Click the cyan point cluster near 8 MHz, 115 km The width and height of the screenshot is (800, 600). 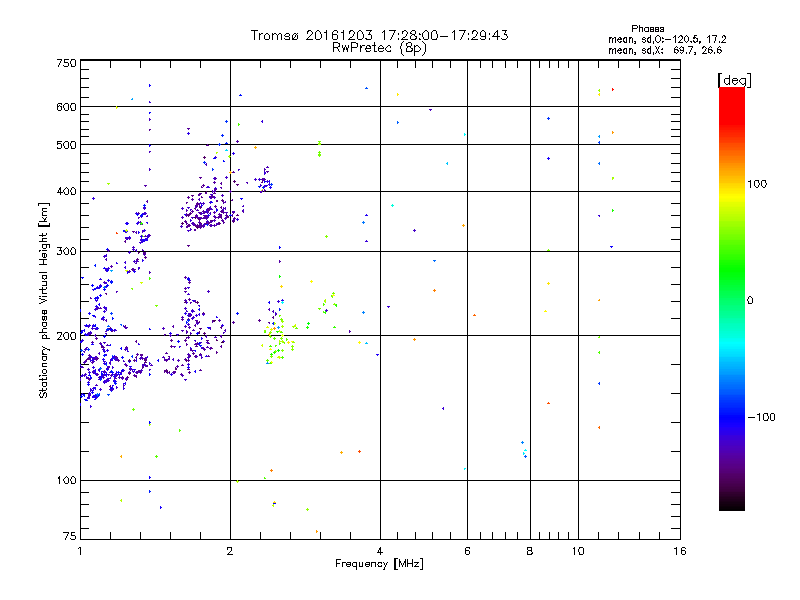pyautogui.click(x=524, y=449)
